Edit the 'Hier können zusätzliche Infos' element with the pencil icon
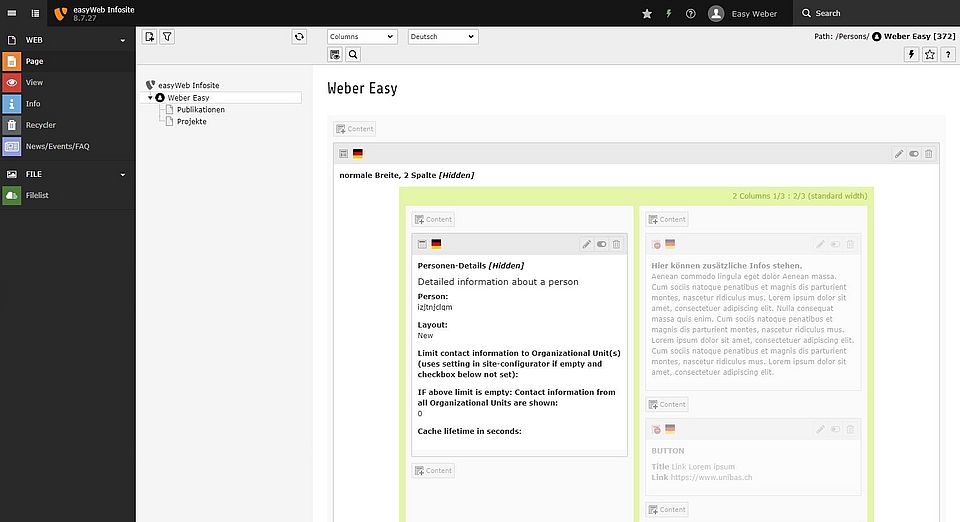 point(820,244)
